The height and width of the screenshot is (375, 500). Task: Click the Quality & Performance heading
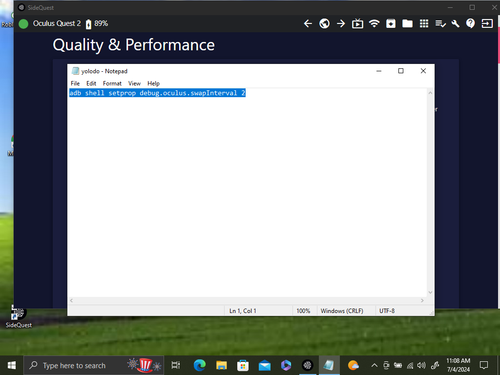[134, 45]
